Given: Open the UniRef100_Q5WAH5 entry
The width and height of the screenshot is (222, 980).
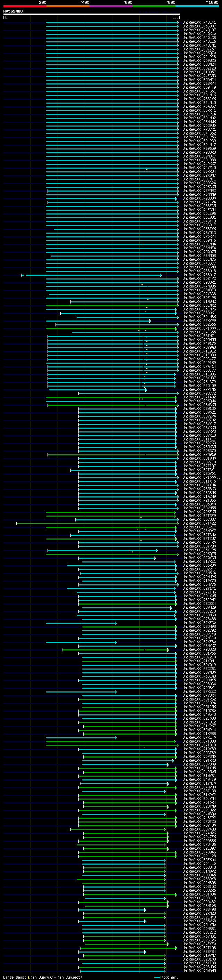Looking at the screenshot, I should point(199,971).
